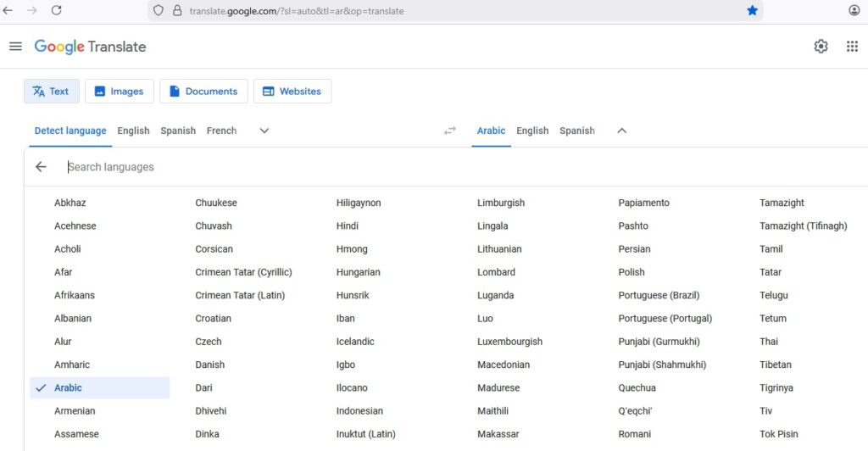
Task: Bookmark star icon in address bar
Action: click(752, 11)
